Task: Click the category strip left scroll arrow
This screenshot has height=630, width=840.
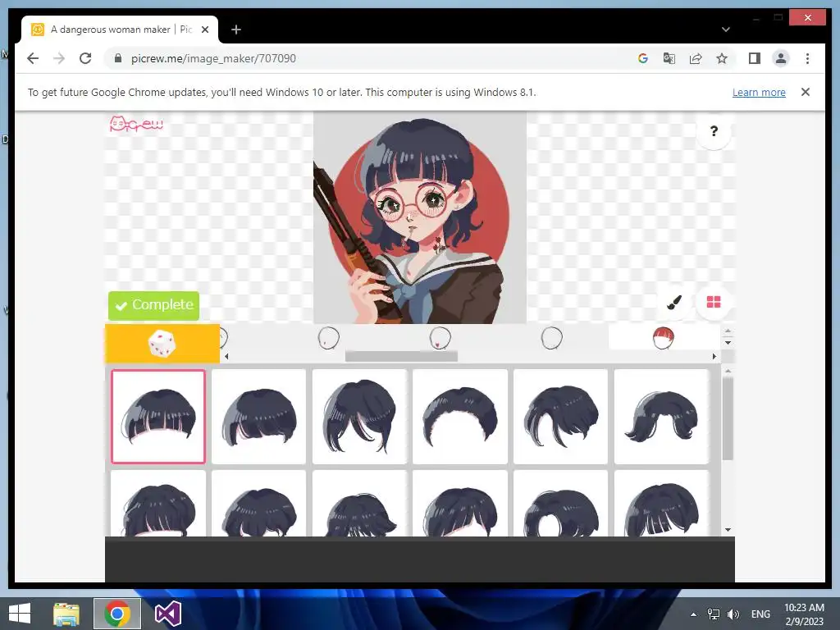Action: coord(226,356)
